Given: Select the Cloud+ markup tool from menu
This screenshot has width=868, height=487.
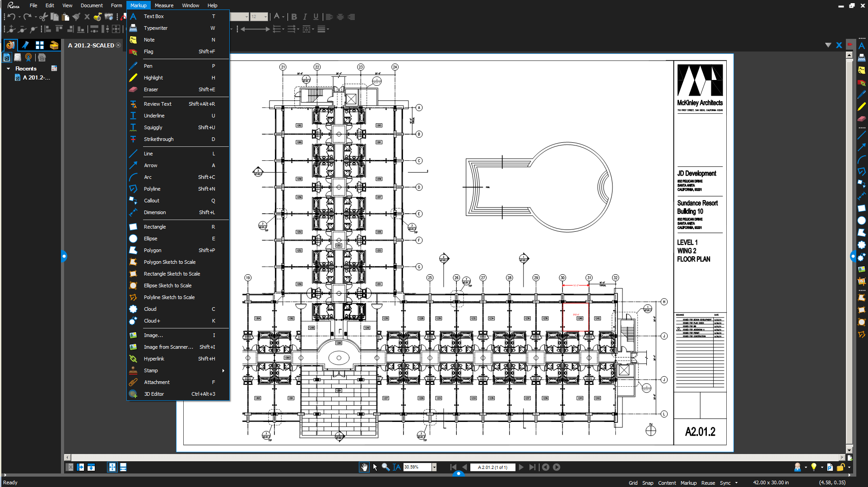Looking at the screenshot, I should [x=152, y=321].
